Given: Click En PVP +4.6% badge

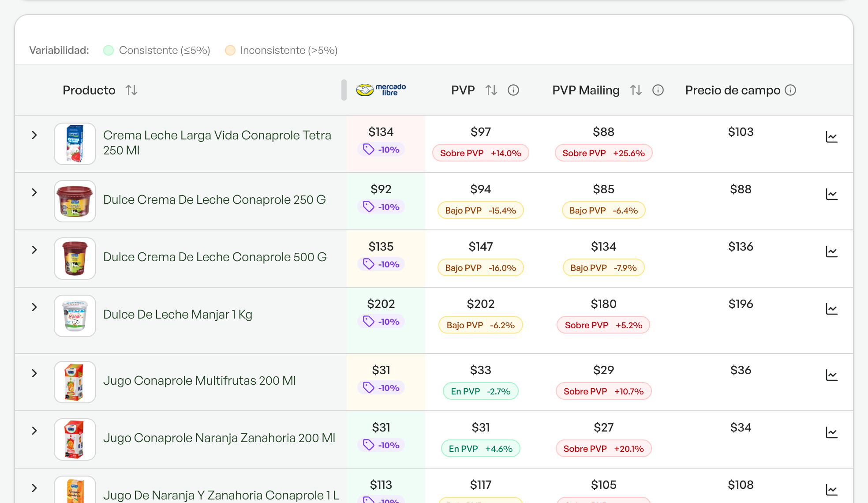Looking at the screenshot, I should (480, 449).
